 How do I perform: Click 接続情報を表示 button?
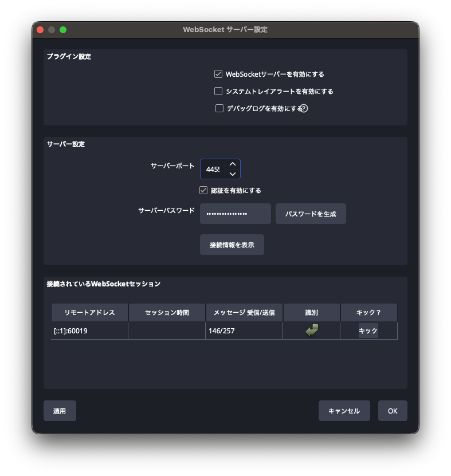[232, 245]
